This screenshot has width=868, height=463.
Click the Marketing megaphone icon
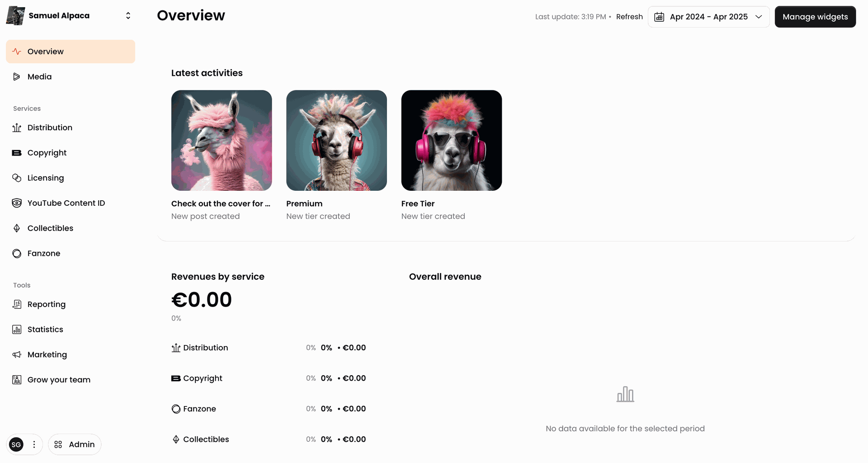tap(17, 354)
